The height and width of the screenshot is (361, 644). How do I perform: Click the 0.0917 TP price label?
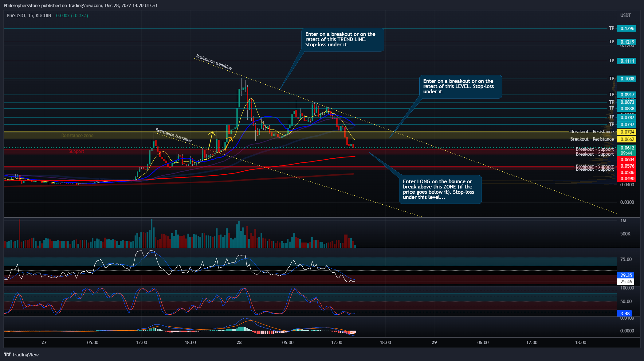tap(627, 95)
